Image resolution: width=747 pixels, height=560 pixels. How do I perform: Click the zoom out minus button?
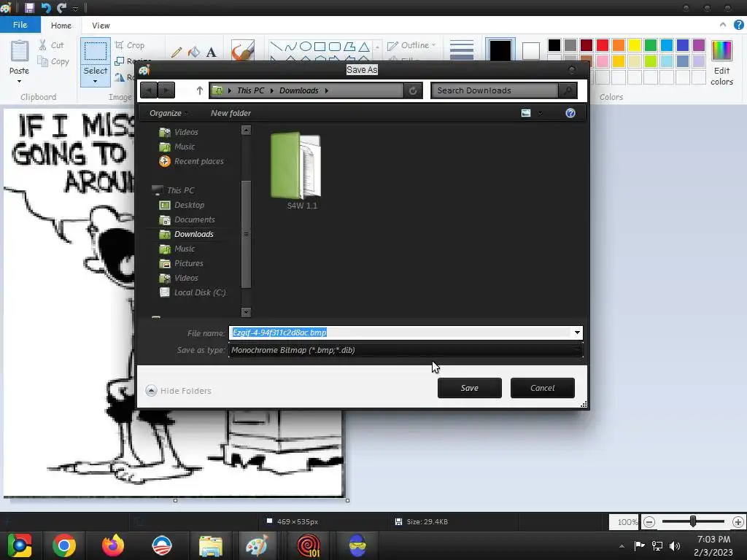pos(649,522)
